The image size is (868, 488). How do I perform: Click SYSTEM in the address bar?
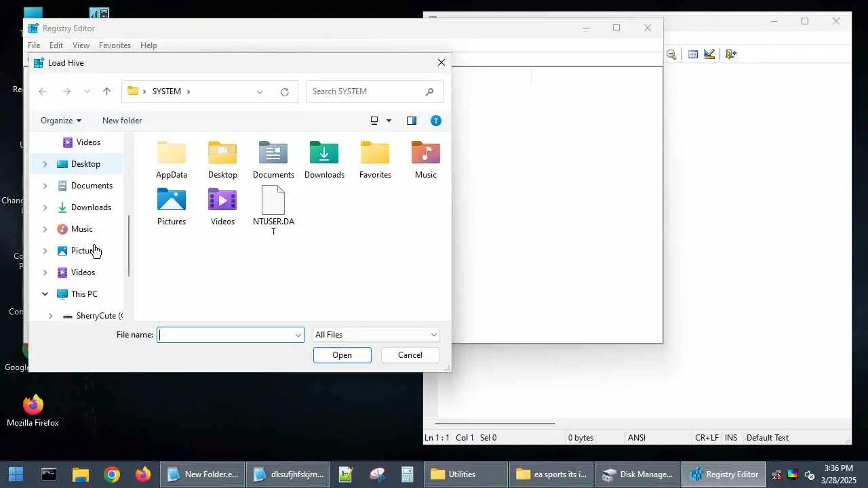point(166,91)
